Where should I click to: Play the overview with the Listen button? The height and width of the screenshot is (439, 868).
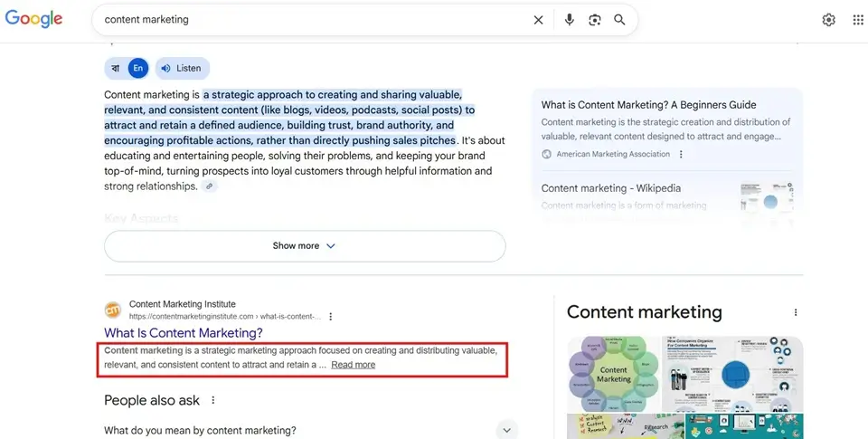[182, 68]
